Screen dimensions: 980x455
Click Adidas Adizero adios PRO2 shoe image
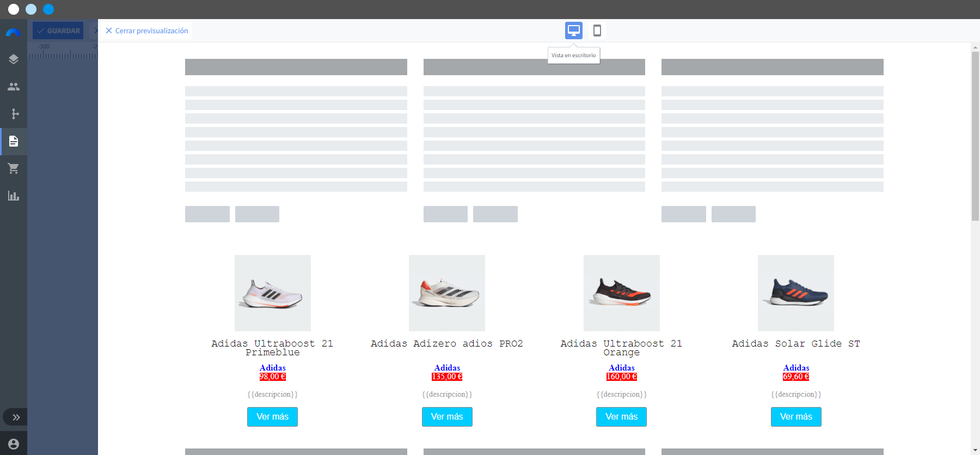(447, 293)
